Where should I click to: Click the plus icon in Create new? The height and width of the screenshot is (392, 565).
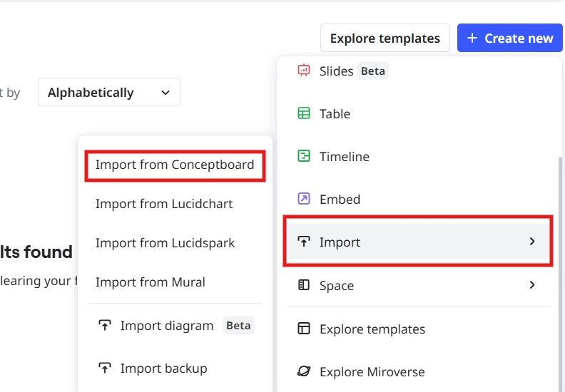coord(472,38)
